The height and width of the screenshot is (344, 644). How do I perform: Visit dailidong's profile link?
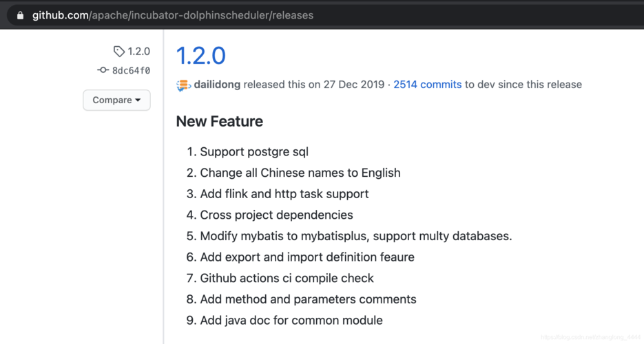[217, 85]
